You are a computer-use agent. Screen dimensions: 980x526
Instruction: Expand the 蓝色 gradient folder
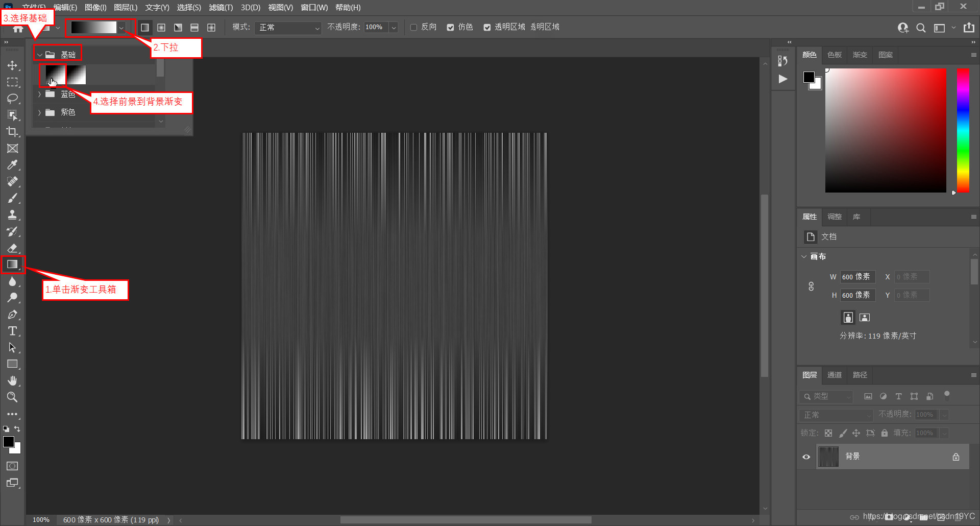[39, 94]
